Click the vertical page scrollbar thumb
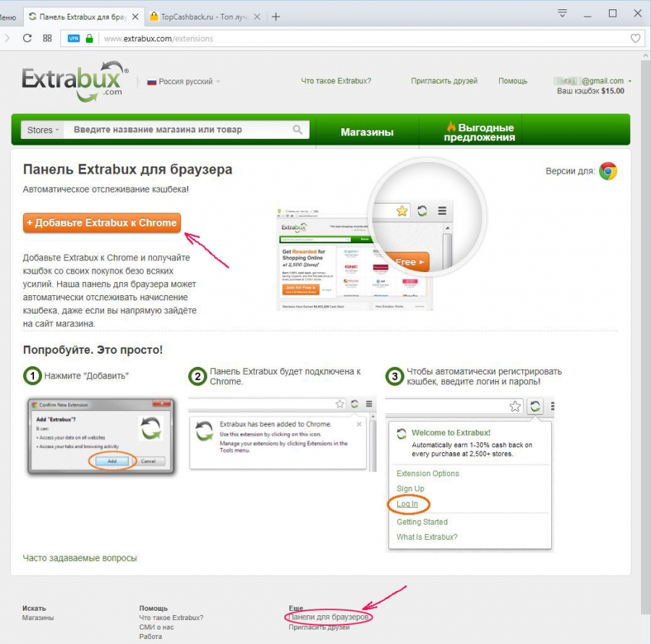 coord(645,336)
